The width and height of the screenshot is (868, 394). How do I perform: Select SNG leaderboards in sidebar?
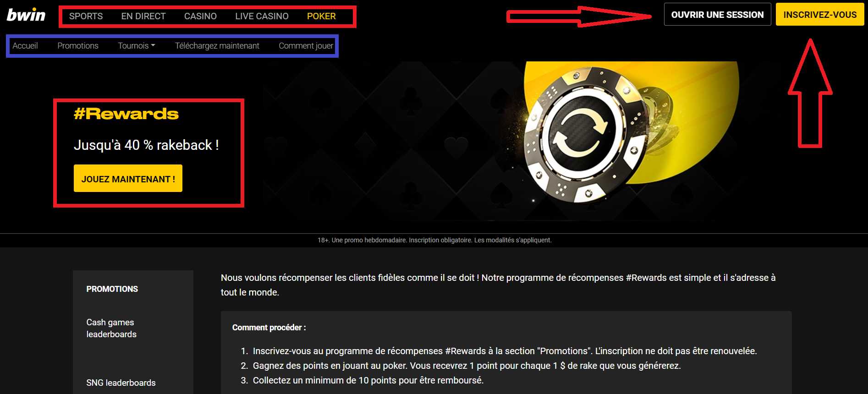pyautogui.click(x=121, y=383)
